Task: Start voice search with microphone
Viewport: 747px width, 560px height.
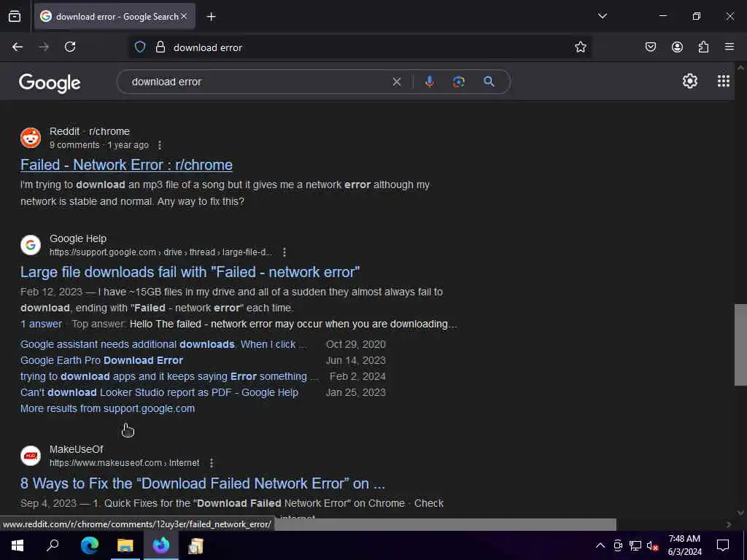Action: tap(429, 82)
